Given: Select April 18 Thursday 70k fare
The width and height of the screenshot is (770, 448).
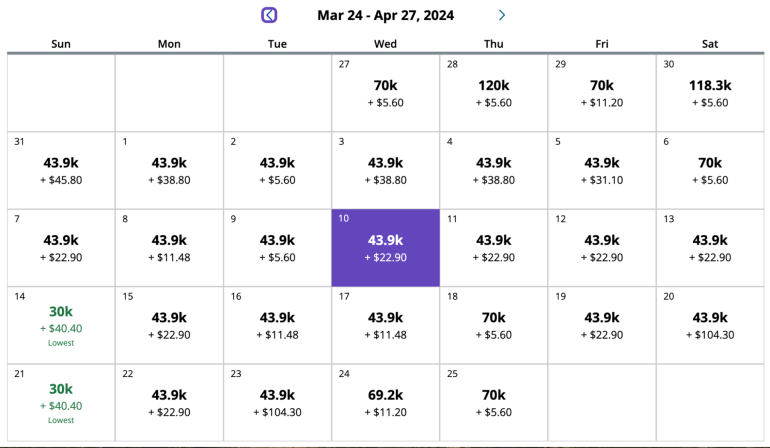Looking at the screenshot, I should coord(493,326).
